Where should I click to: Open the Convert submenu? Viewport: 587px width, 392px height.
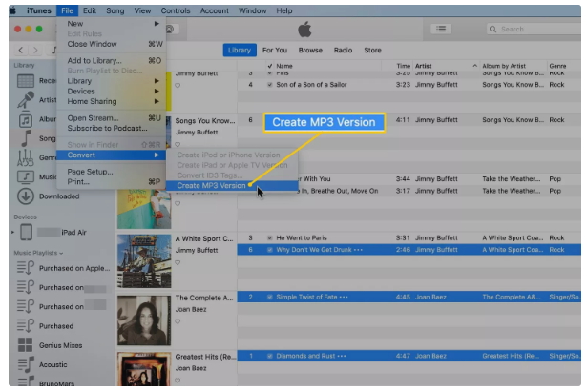tap(111, 155)
